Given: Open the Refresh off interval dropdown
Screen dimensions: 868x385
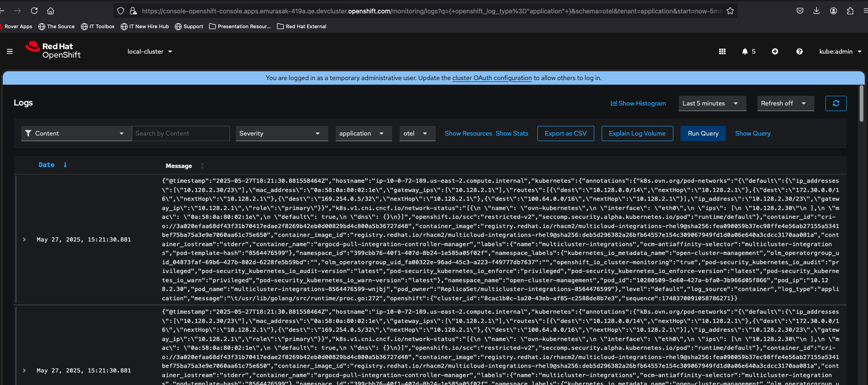Looking at the screenshot, I should point(785,103).
